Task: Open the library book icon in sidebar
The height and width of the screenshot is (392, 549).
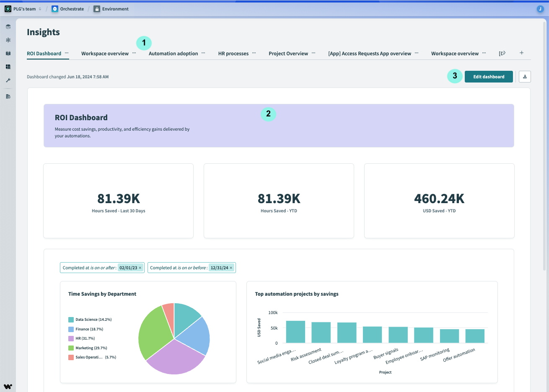Action: click(x=8, y=54)
